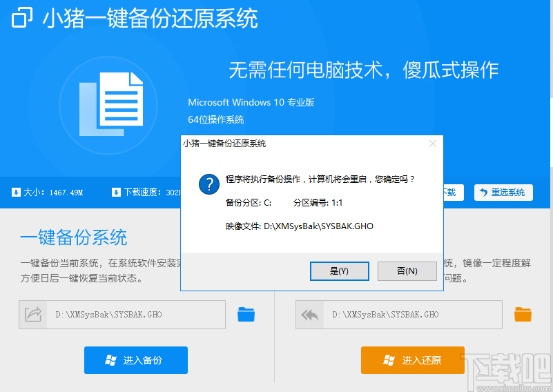Click the dialog title 小猪一键备份还原系统

pyautogui.click(x=224, y=144)
